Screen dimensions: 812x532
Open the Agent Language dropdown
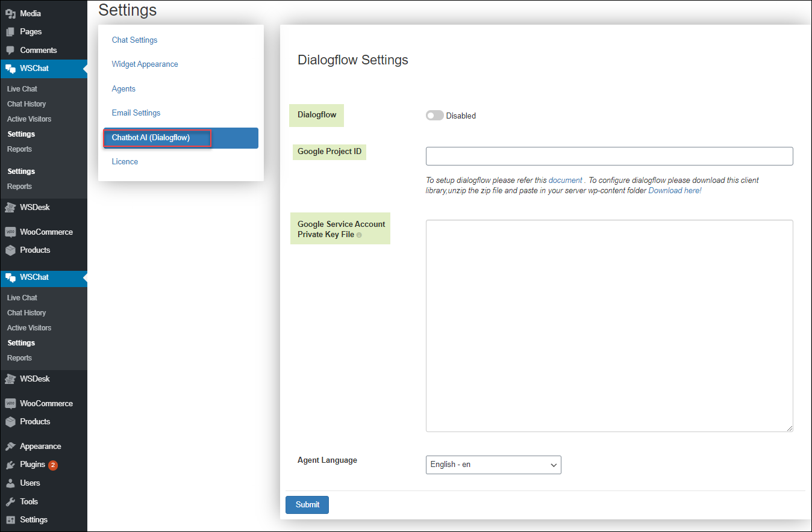tap(493, 465)
